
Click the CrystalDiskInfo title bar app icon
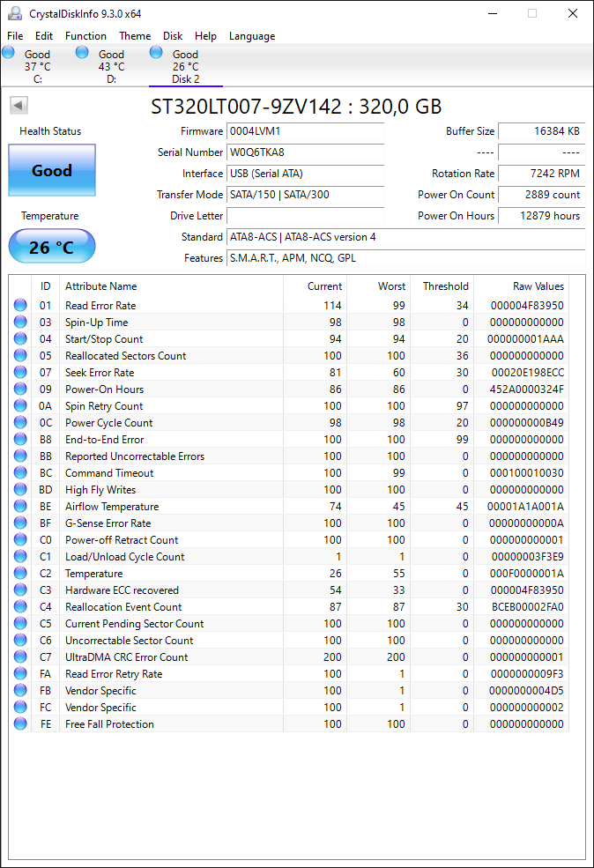pos(15,14)
